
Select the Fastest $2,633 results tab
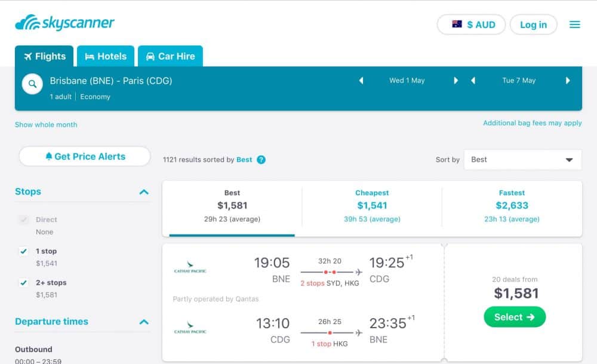512,208
